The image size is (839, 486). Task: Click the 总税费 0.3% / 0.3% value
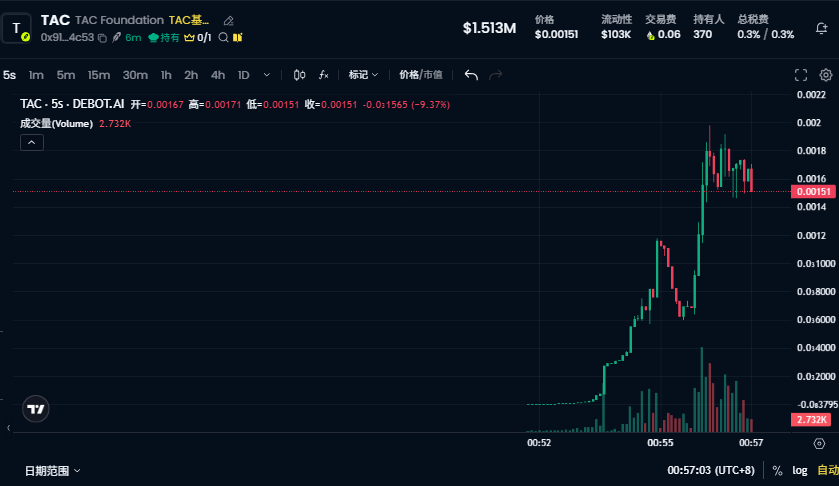point(766,34)
